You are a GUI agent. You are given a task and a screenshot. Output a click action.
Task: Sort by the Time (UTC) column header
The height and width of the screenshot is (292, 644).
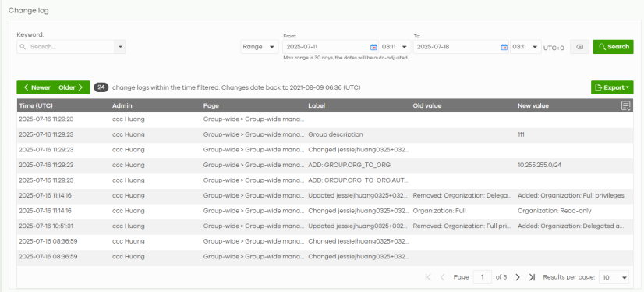tap(36, 105)
